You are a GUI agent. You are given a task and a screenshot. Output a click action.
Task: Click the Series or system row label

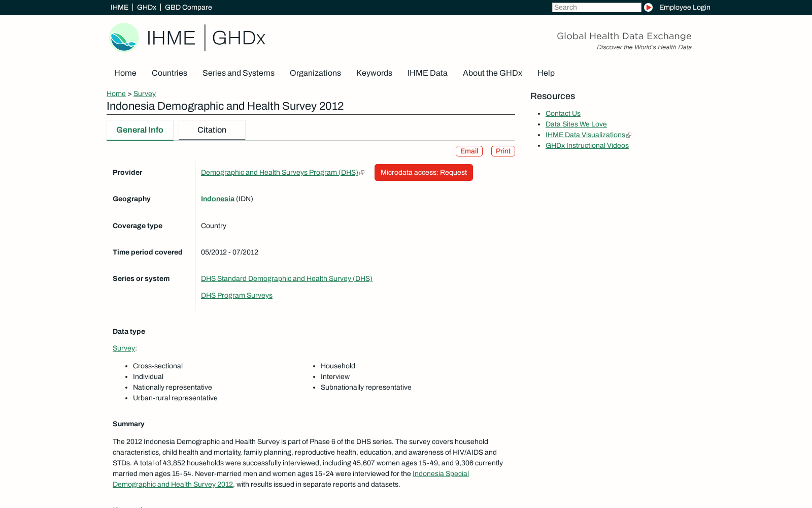[x=141, y=279]
